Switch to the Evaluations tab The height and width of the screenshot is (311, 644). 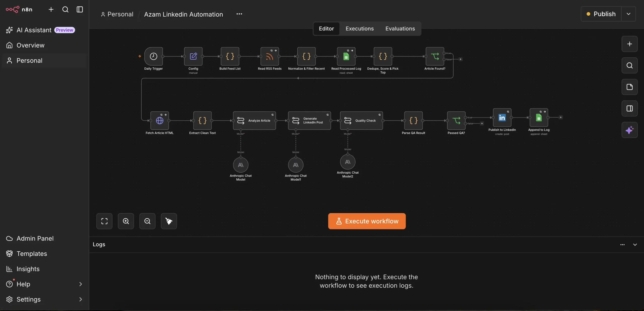point(400,29)
